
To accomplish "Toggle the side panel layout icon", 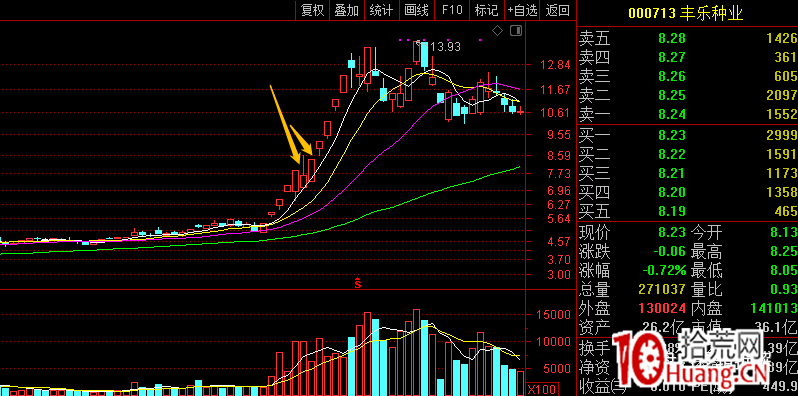I will tap(516, 31).
